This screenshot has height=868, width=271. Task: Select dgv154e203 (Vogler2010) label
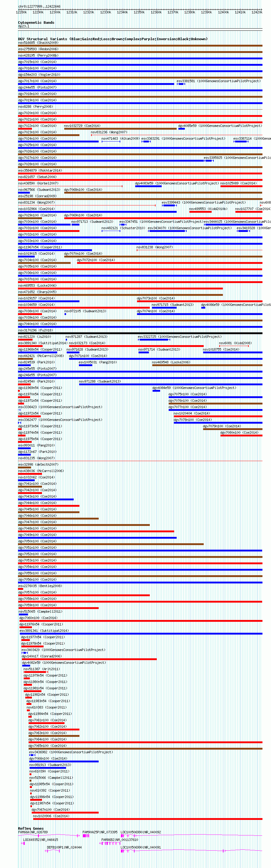[39, 75]
